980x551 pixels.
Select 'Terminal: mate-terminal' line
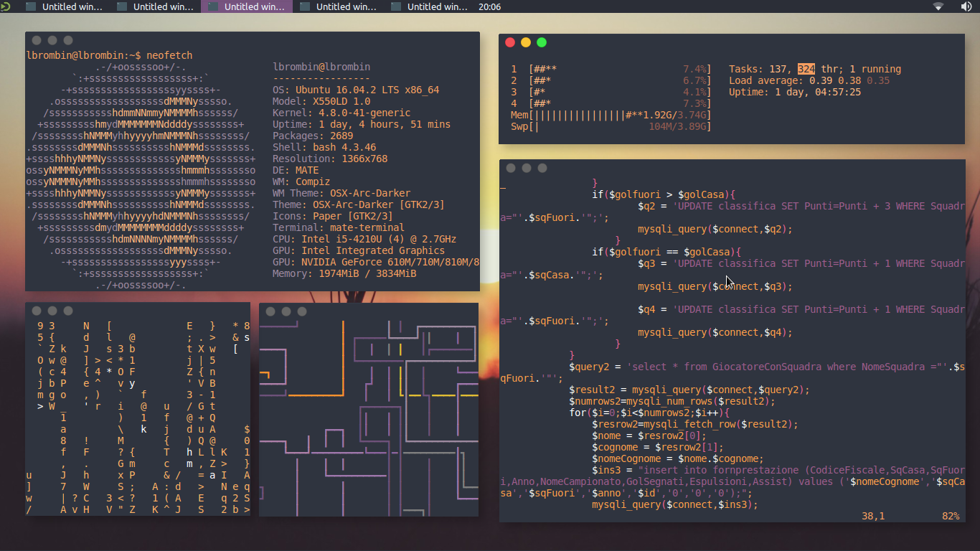click(339, 227)
